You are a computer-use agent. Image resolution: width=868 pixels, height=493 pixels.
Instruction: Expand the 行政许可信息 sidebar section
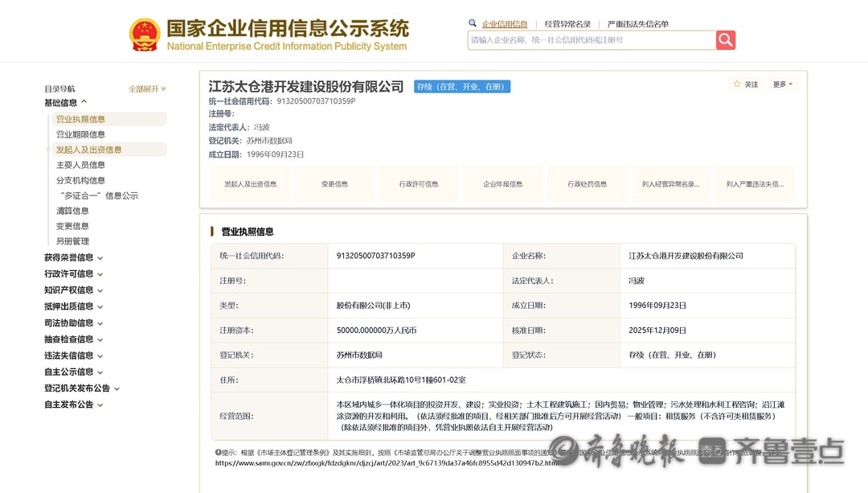coord(74,273)
